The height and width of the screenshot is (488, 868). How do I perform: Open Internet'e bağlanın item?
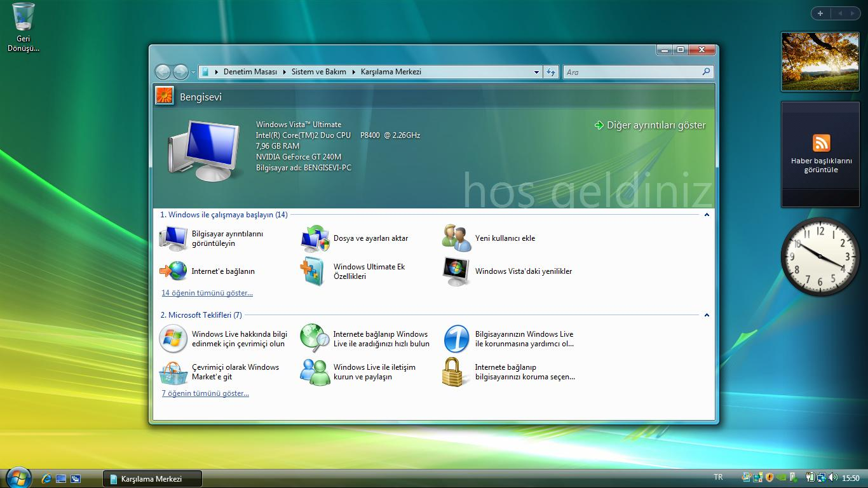[x=208, y=271]
